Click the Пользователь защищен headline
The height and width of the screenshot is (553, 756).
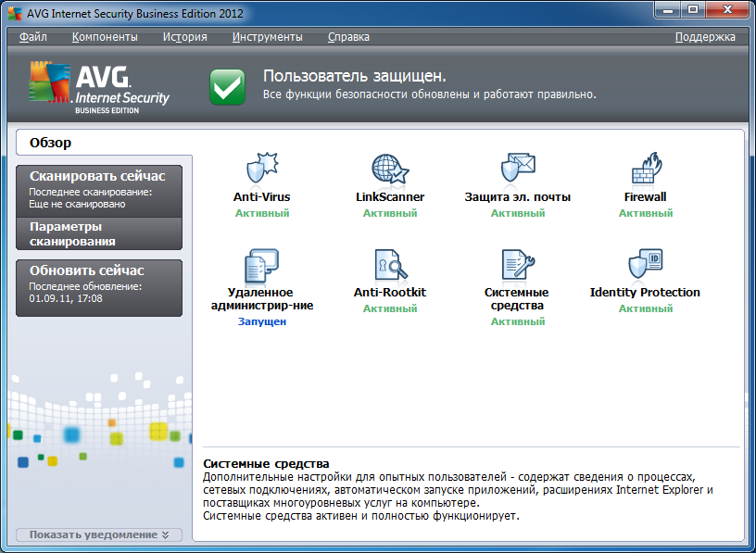355,76
